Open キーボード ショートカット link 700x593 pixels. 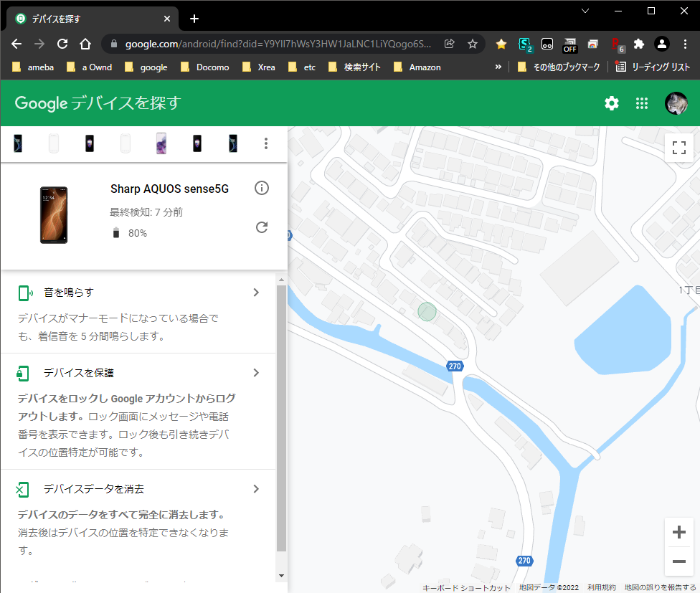(x=466, y=588)
